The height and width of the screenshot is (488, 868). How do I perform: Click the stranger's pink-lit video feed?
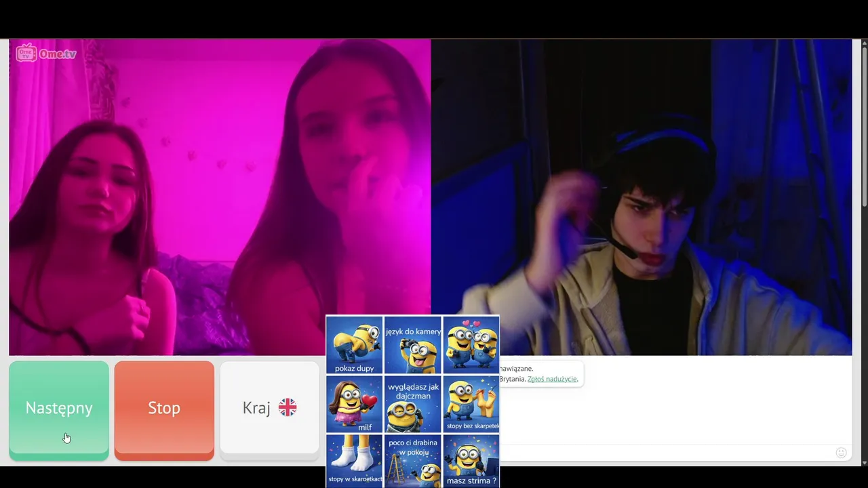tap(220, 197)
